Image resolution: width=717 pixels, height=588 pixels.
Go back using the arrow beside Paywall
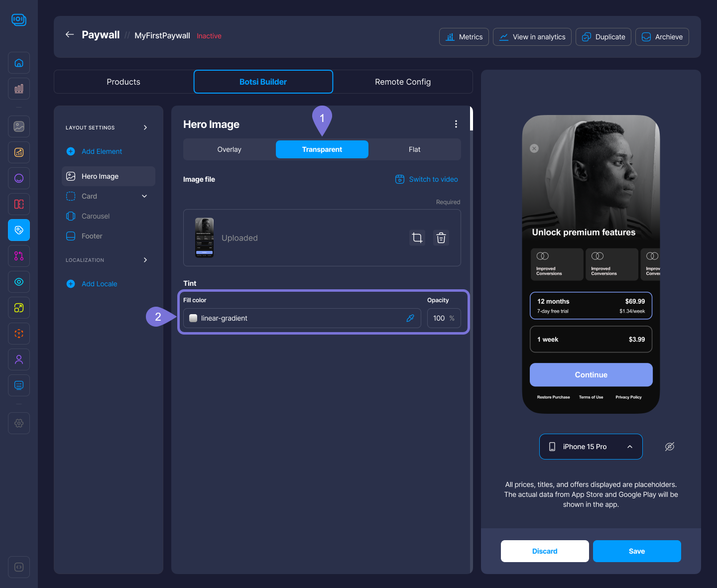pos(70,35)
